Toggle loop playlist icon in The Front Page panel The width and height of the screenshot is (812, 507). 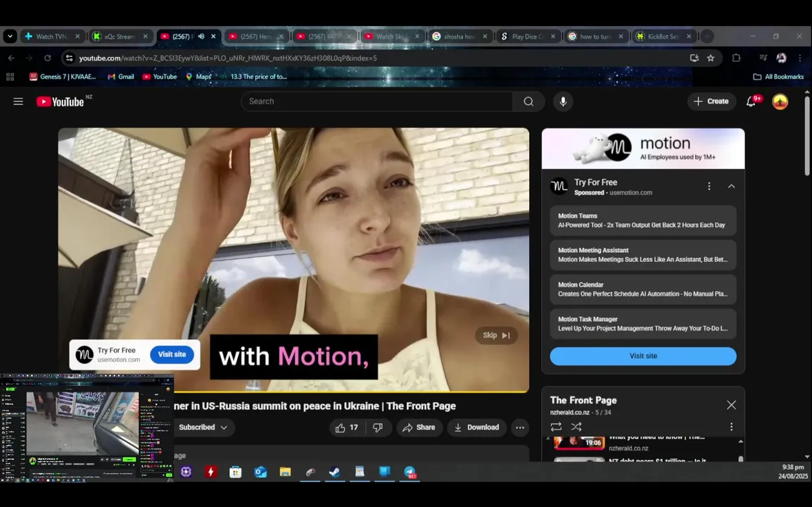(x=556, y=427)
